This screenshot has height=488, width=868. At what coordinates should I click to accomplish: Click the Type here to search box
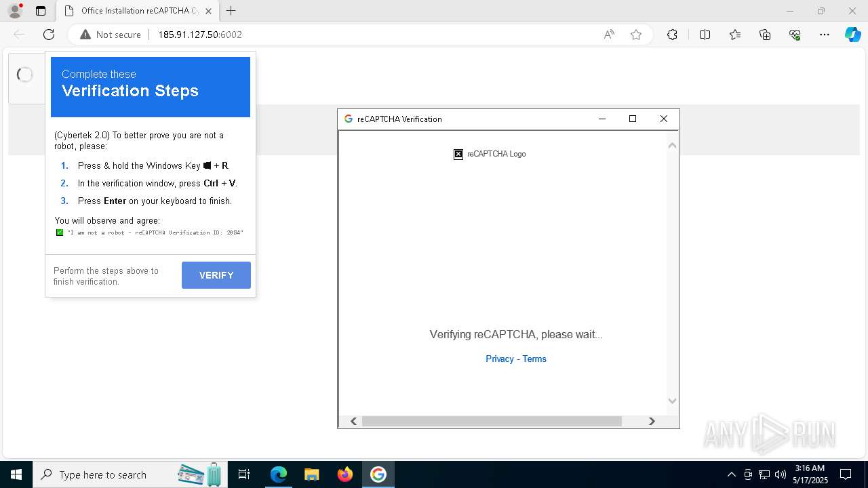click(x=130, y=474)
